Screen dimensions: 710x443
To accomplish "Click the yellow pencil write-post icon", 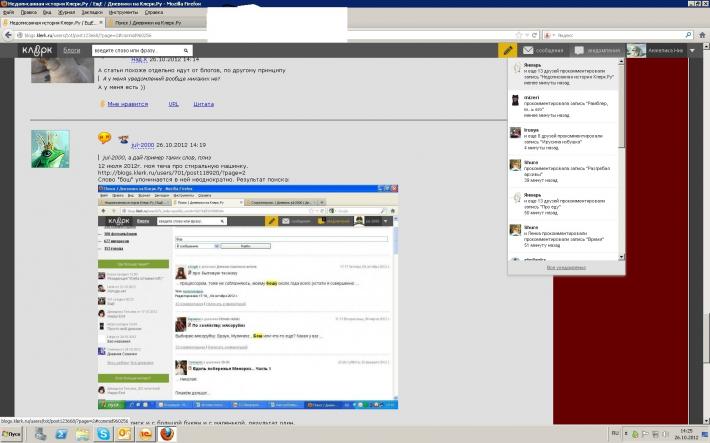I will pyautogui.click(x=508, y=50).
